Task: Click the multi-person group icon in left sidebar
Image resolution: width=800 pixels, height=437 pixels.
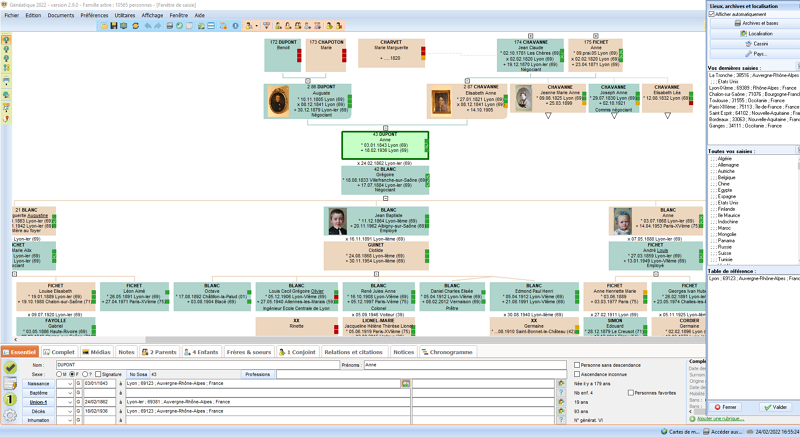Action: click(x=6, y=68)
